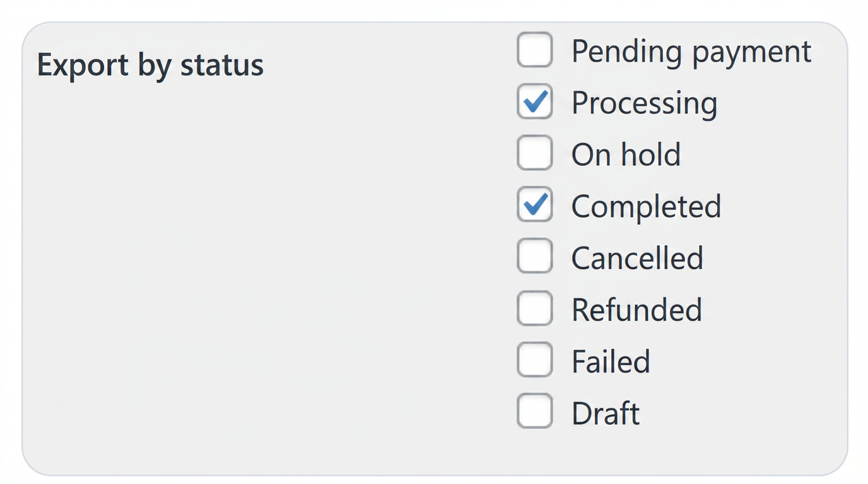
Task: Select the Refunded status checkbox
Action: click(535, 308)
